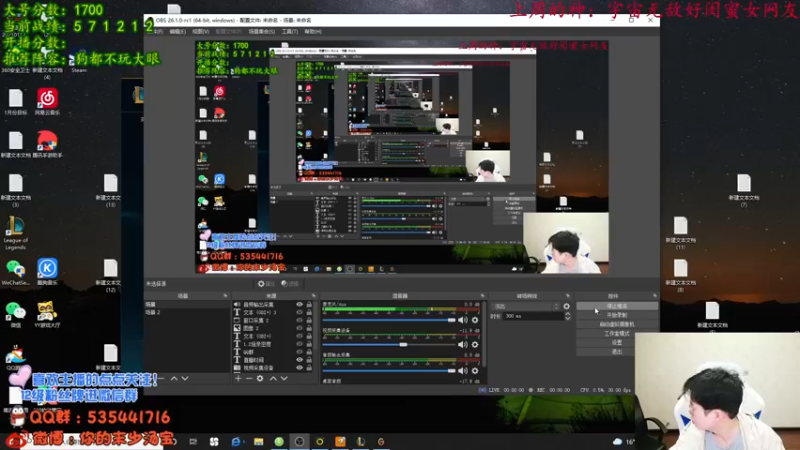Viewport: 800px width, 450px height.
Task: Click 启动虚拟摄像机 button
Action: (617, 324)
